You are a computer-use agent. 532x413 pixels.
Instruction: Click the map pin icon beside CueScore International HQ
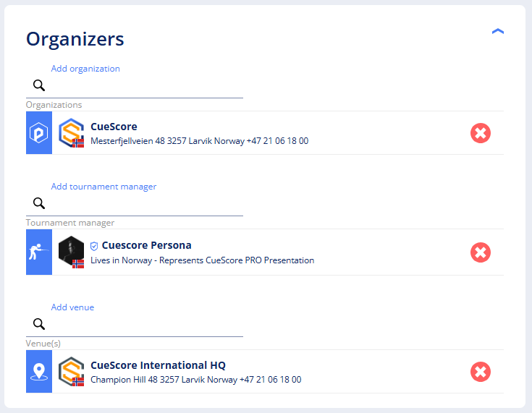coord(39,372)
